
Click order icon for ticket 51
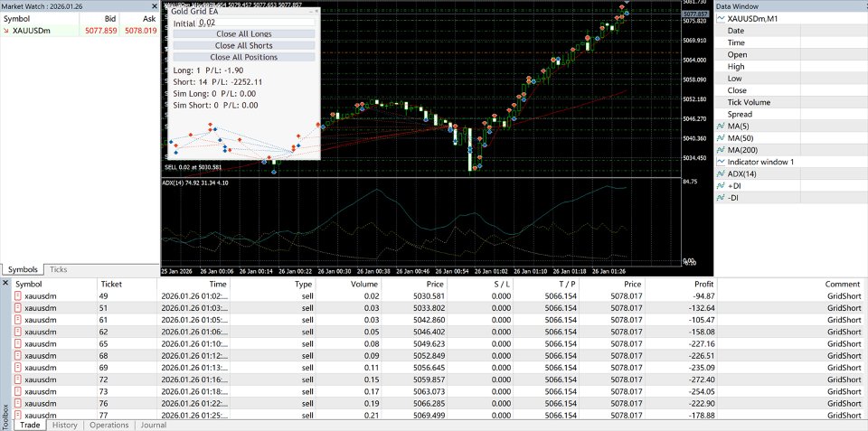18,308
